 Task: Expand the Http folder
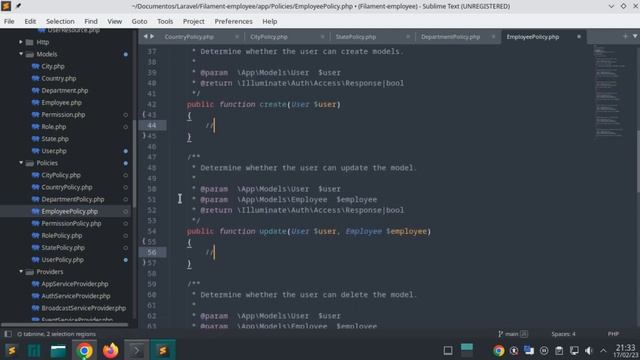pos(21,42)
